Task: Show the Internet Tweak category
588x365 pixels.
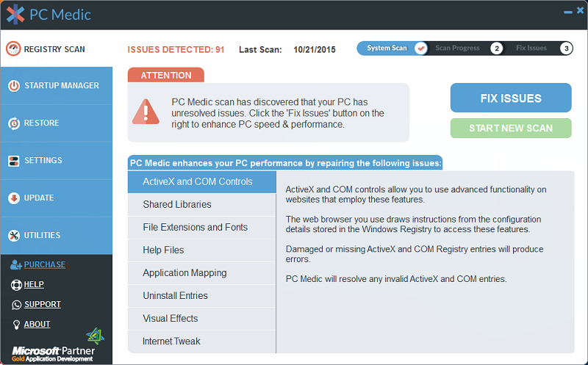Action: click(171, 341)
